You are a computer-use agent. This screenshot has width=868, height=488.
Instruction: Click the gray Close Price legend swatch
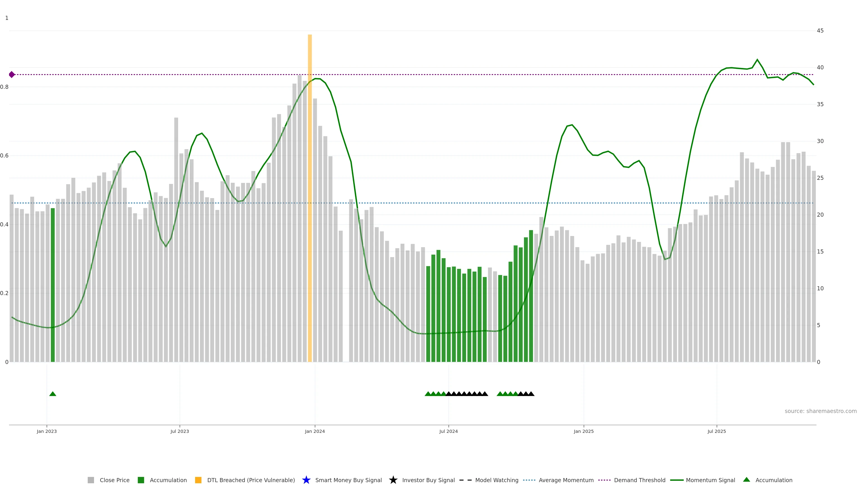[91, 480]
